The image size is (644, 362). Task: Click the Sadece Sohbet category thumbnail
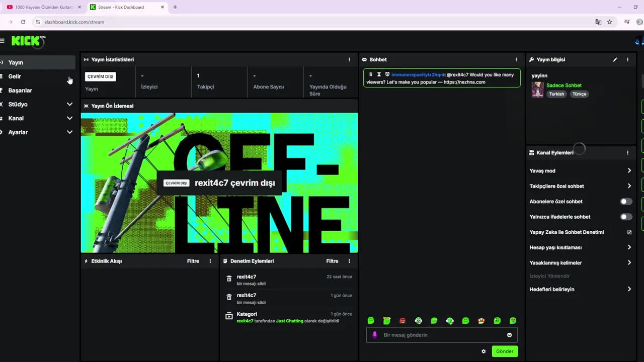pyautogui.click(x=538, y=89)
